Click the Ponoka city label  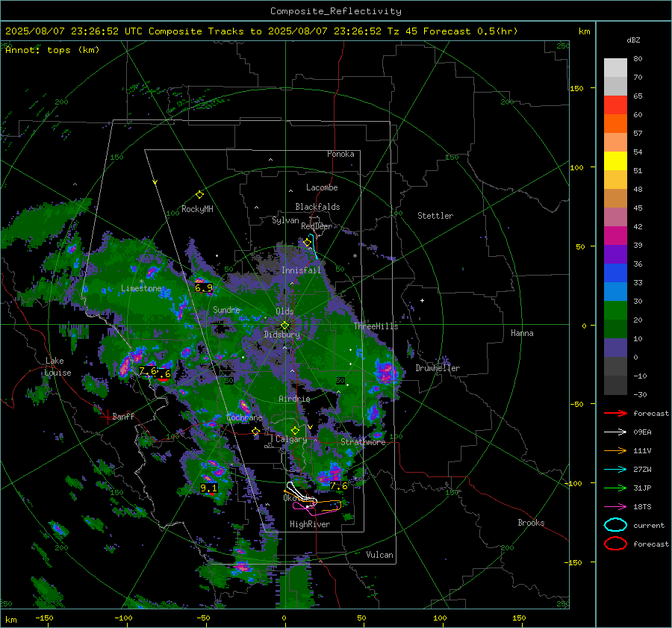point(340,154)
